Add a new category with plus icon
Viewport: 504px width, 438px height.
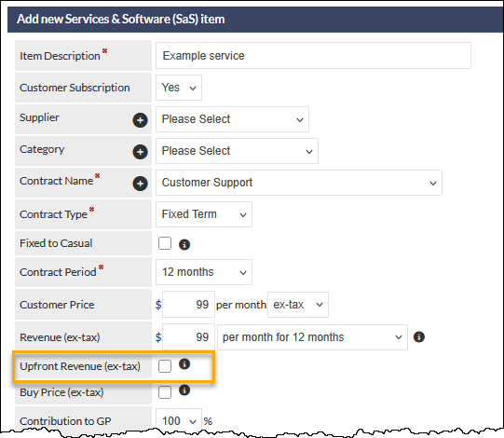pos(140,152)
